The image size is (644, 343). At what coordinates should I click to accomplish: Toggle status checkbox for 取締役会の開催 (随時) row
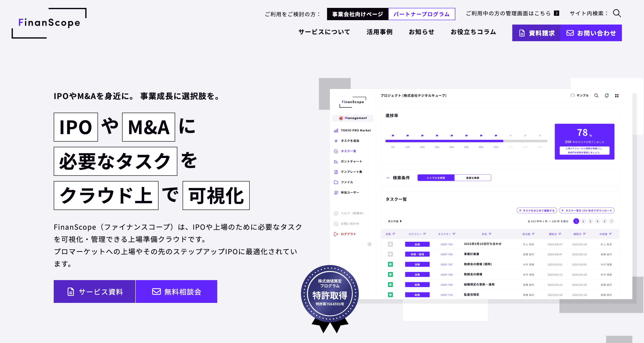(390, 264)
